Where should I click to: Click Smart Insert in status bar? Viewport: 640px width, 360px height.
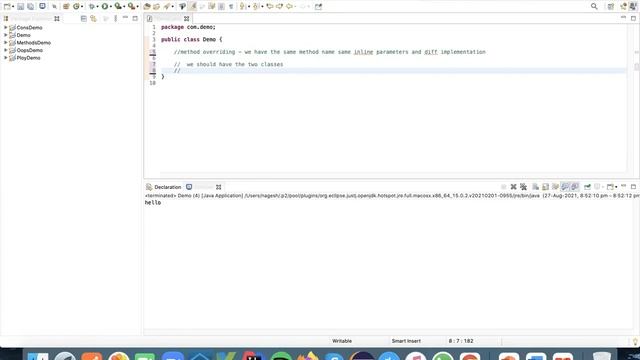[x=406, y=341]
